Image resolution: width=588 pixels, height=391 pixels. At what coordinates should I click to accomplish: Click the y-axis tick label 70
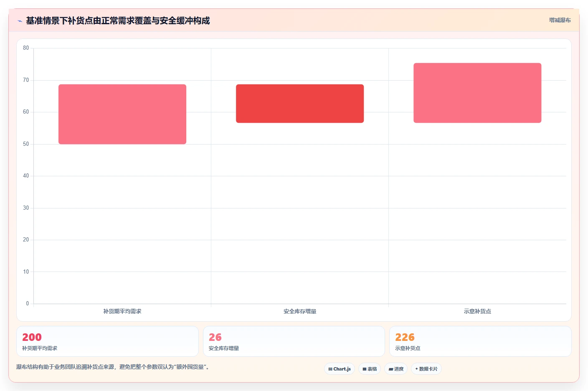[x=26, y=80]
